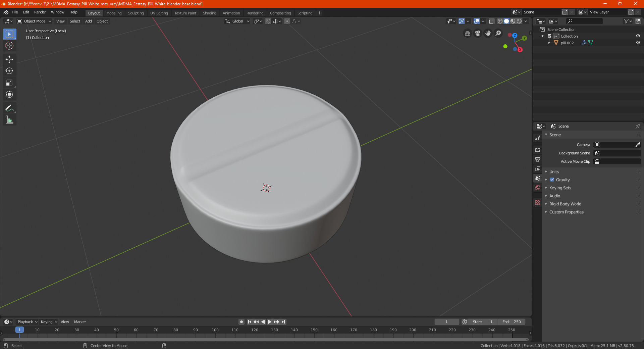Click the Blender logo menu
644x349 pixels.
click(6, 12)
